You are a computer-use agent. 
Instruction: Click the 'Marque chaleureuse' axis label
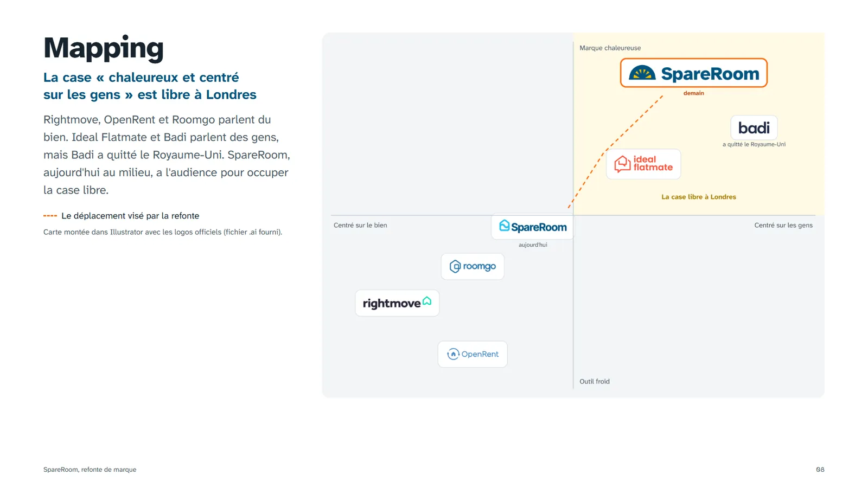[610, 48]
